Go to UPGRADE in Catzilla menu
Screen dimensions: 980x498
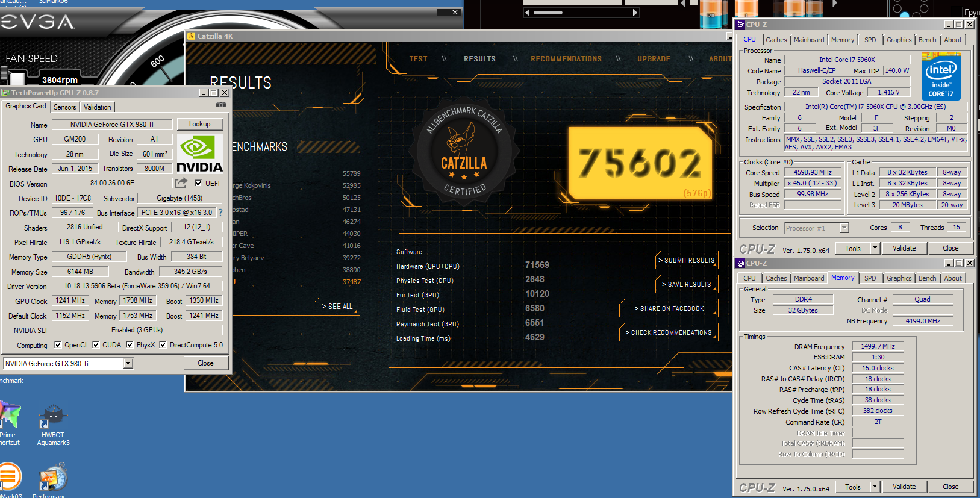(654, 59)
